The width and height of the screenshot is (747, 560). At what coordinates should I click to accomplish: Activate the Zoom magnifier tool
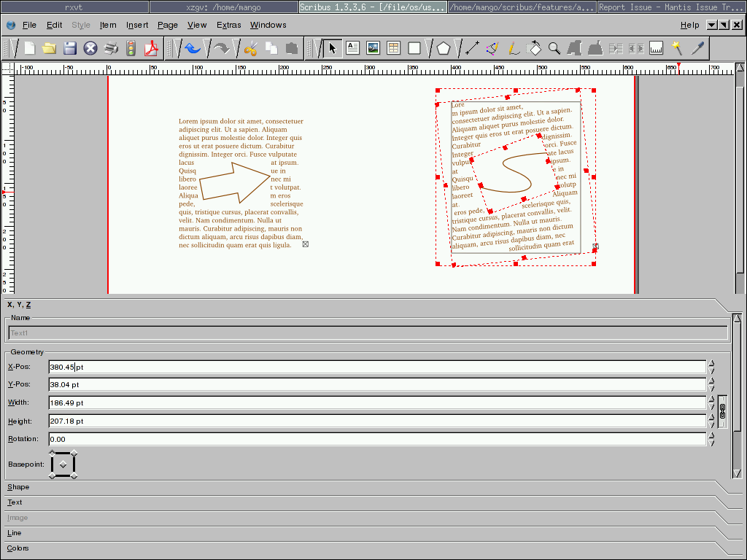(x=554, y=48)
